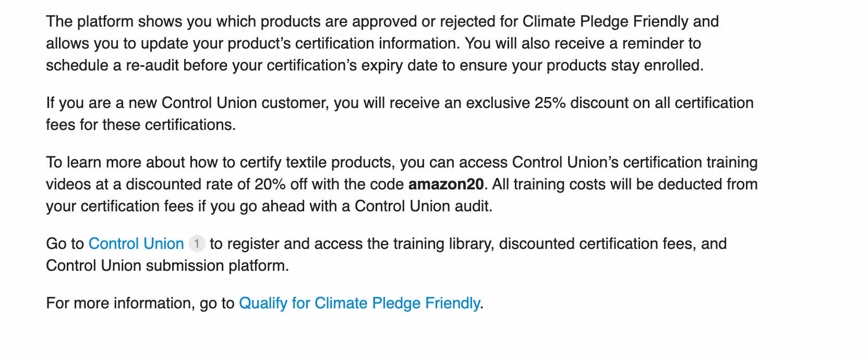Click the words 'fees for these certifications'
This screenshot has width=868, height=360.
pos(140,125)
